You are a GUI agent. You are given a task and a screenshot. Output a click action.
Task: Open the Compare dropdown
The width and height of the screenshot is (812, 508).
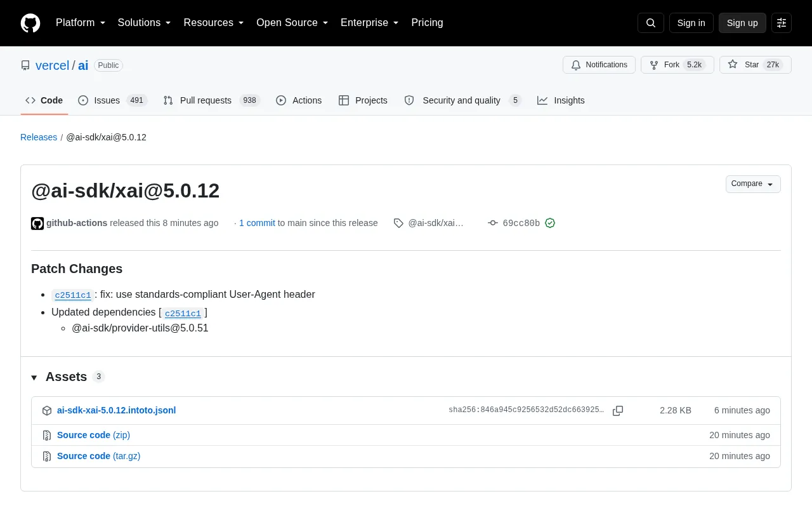(x=753, y=184)
